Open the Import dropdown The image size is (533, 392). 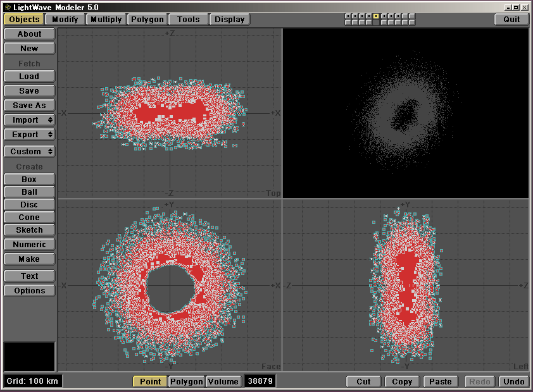coord(29,120)
